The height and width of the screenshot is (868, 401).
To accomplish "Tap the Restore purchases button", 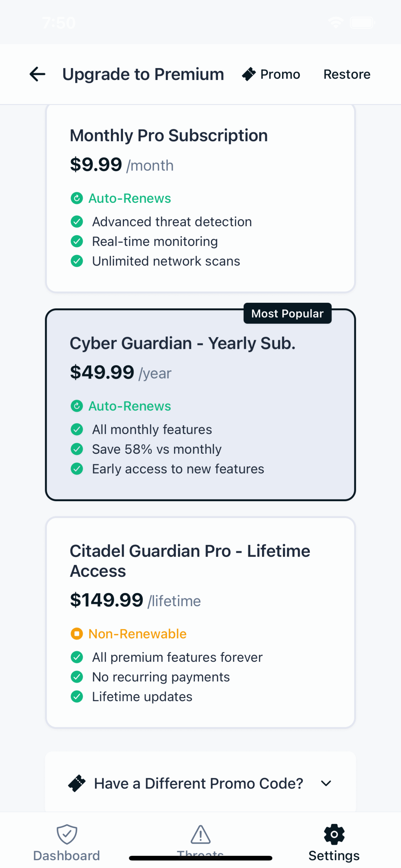I will click(x=346, y=74).
